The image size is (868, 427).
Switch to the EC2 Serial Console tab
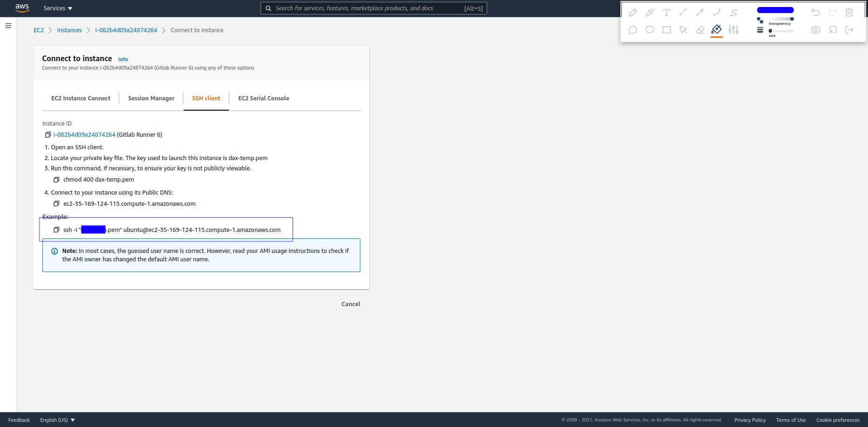click(263, 98)
